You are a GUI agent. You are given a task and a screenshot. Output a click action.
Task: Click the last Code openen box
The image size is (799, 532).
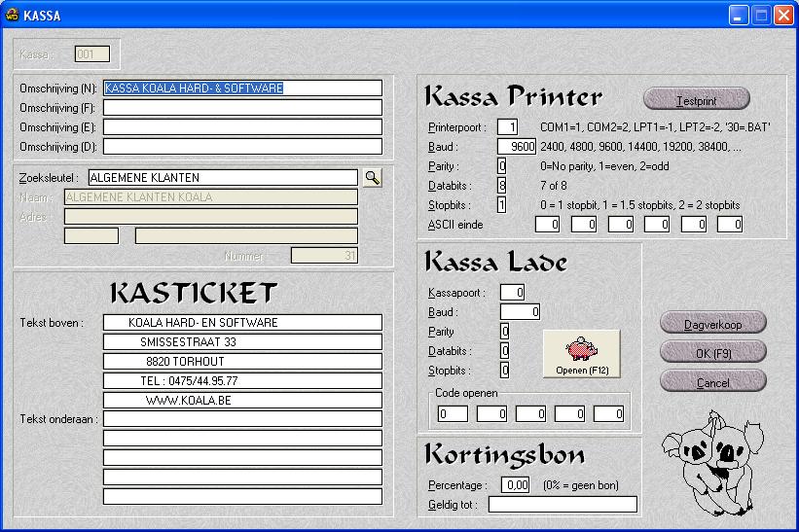[x=608, y=414]
